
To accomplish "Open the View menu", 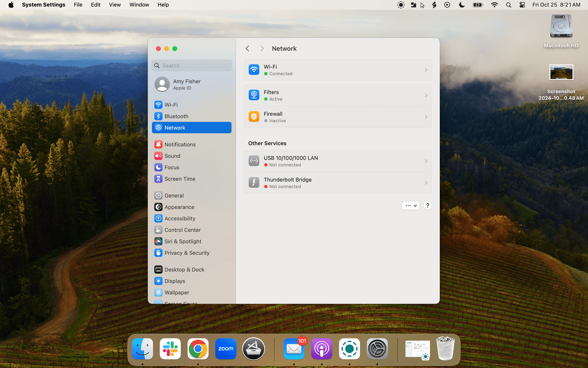I will 115,5.
